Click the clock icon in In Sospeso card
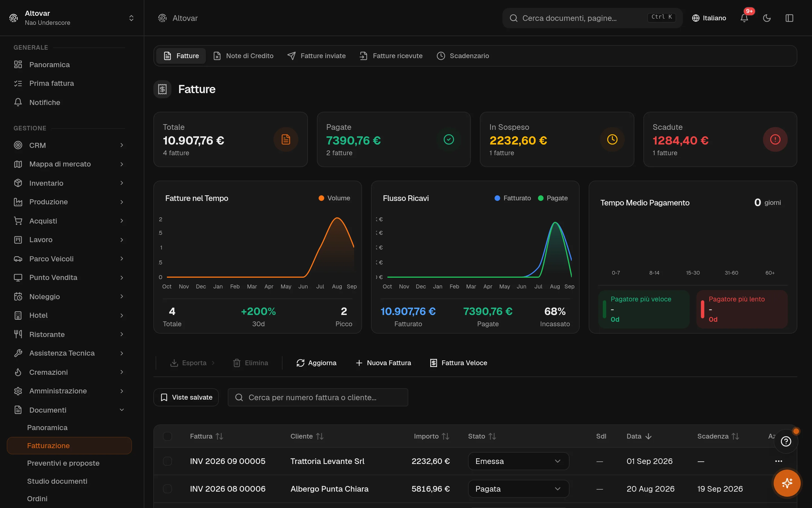Viewport: 812px width, 508px height. [612, 139]
